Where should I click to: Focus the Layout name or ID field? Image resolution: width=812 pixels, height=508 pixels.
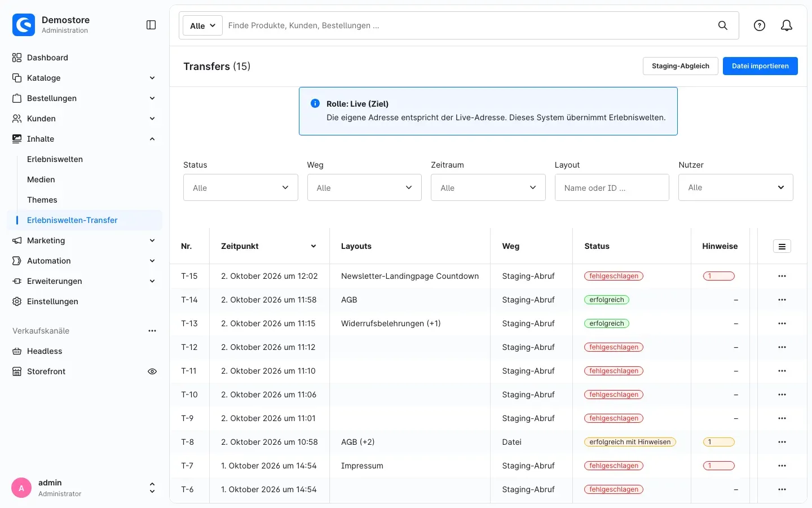coord(612,187)
